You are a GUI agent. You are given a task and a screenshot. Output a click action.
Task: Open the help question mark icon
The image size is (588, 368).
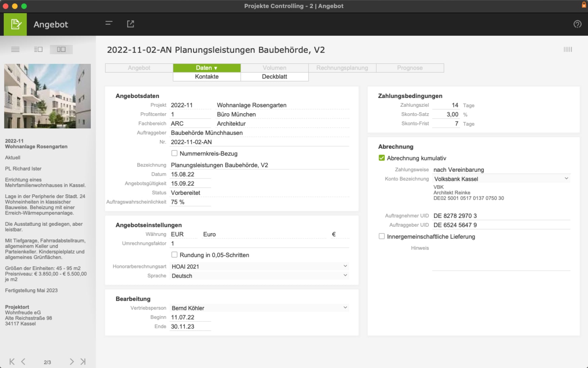point(577,24)
